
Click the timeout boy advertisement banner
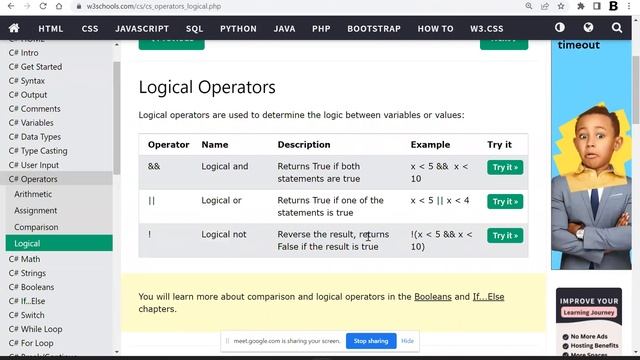591,155
